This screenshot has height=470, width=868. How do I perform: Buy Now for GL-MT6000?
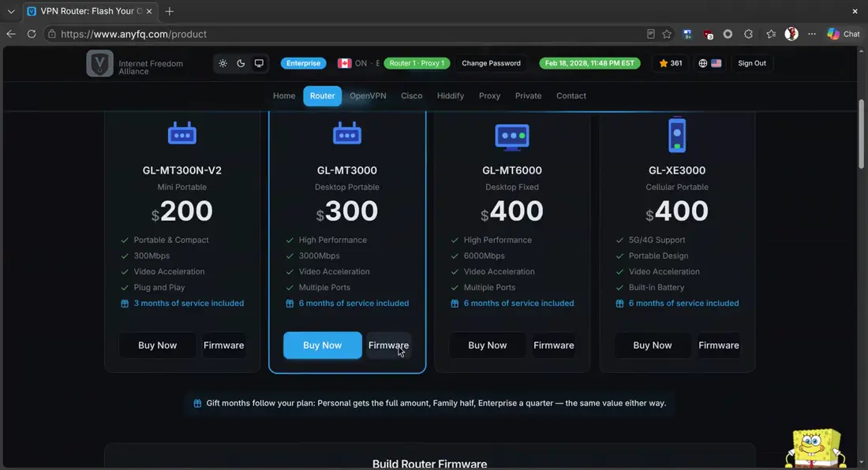click(x=487, y=345)
